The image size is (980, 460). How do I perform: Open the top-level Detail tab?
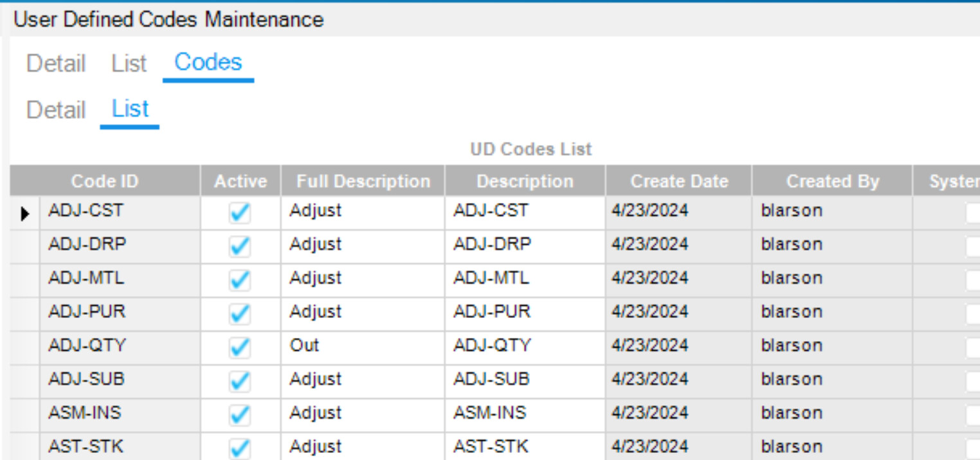[x=56, y=64]
